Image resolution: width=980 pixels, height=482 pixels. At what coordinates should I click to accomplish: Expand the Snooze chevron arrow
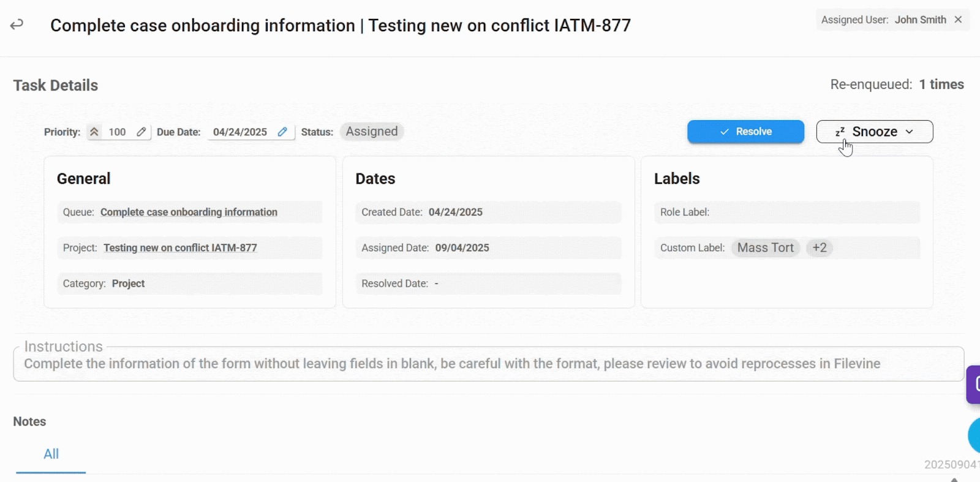(910, 132)
